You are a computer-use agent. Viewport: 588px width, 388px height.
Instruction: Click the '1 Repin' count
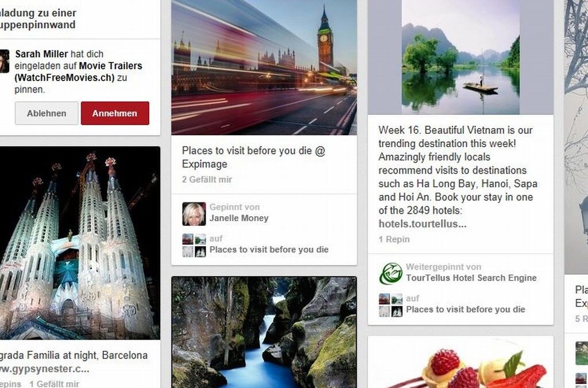pos(394,239)
